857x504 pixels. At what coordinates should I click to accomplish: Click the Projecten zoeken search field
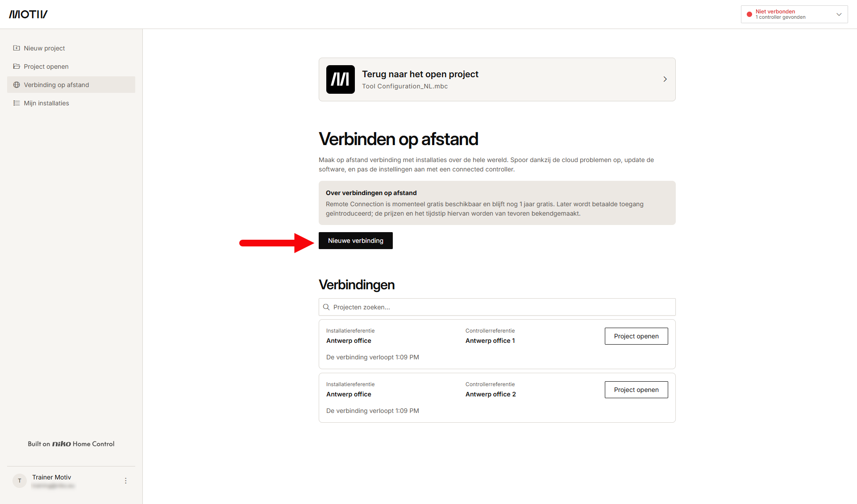click(x=497, y=307)
